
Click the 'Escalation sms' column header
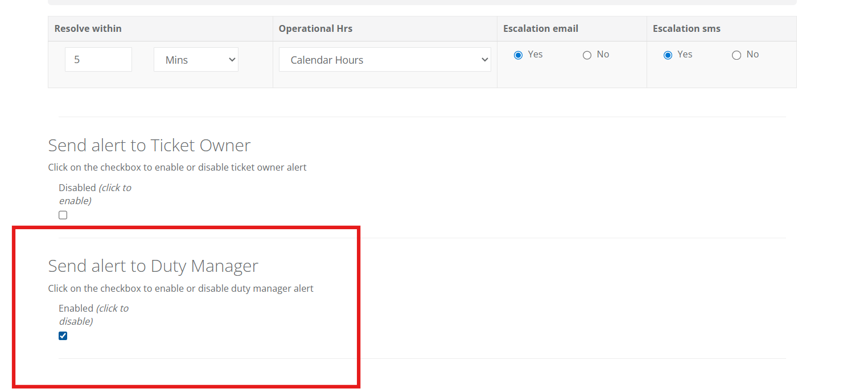pos(686,28)
